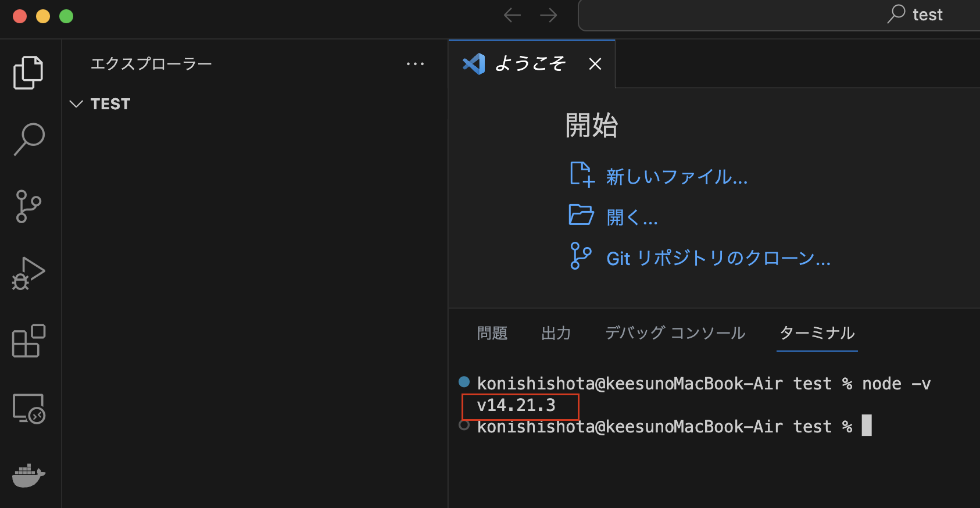Open Remote Explorer icon in activity bar

[28, 409]
